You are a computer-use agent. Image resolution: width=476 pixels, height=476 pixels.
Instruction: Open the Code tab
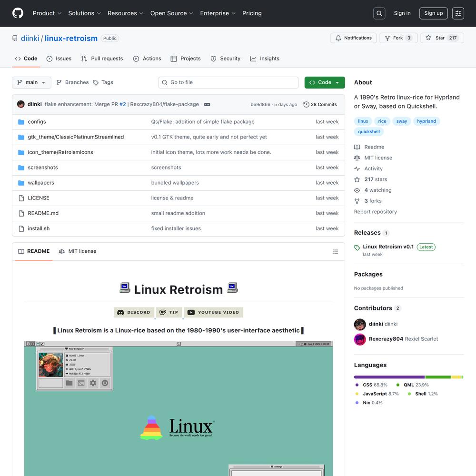pos(26,59)
